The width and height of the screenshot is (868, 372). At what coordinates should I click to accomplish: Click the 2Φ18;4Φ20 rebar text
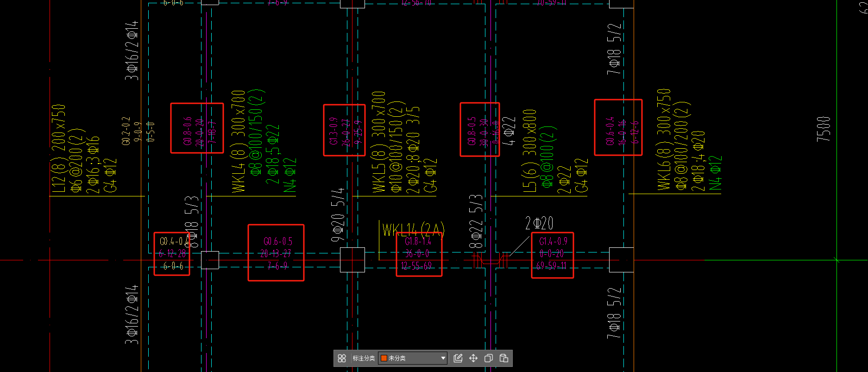(x=698, y=161)
